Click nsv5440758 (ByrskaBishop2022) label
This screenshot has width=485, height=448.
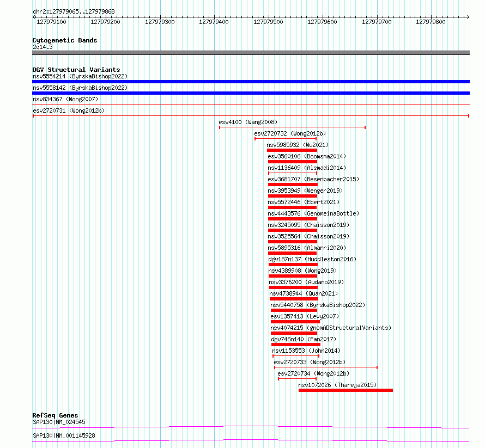pos(318,305)
